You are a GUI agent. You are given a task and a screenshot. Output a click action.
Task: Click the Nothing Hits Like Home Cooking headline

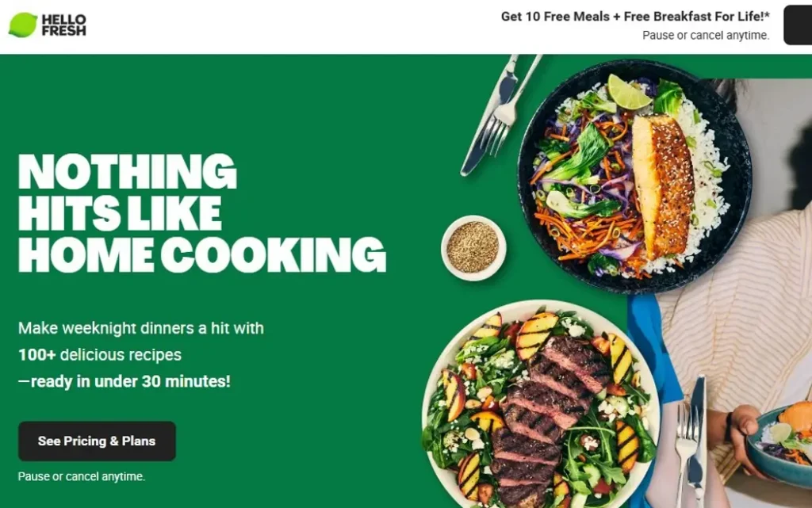click(202, 212)
